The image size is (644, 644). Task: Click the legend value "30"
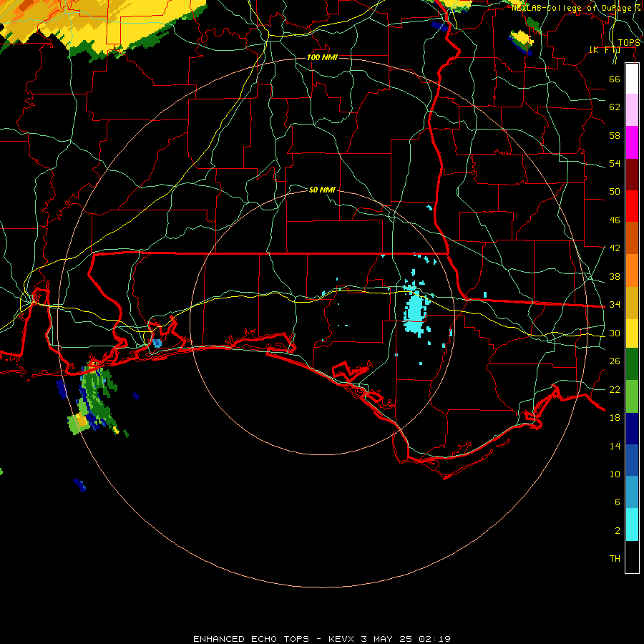615,333
